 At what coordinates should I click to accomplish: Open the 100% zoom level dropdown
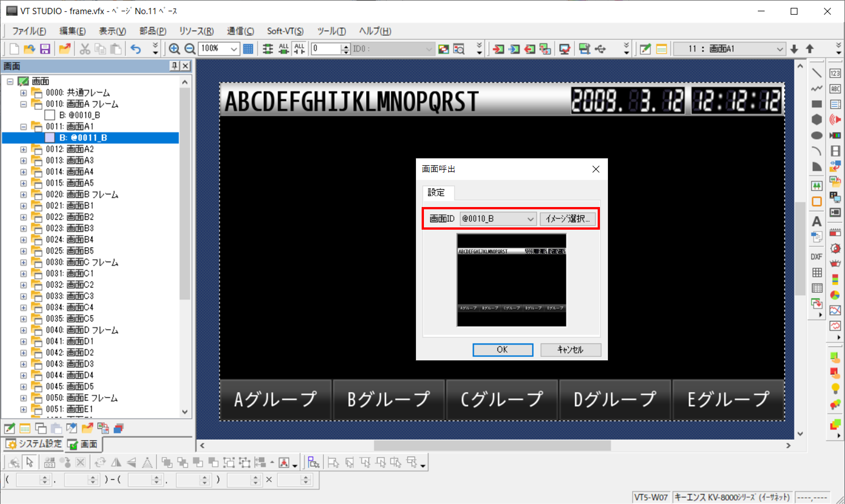click(233, 49)
